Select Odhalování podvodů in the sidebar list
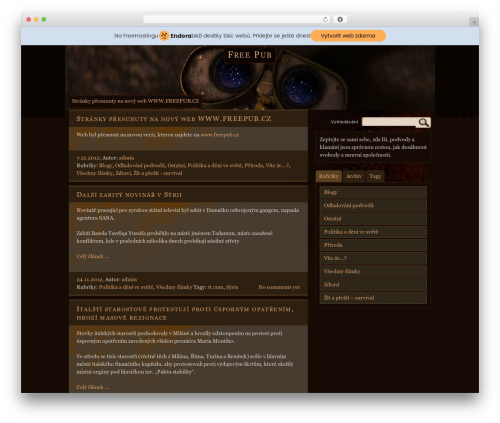Screen dimensions: 500x423 point(373,205)
